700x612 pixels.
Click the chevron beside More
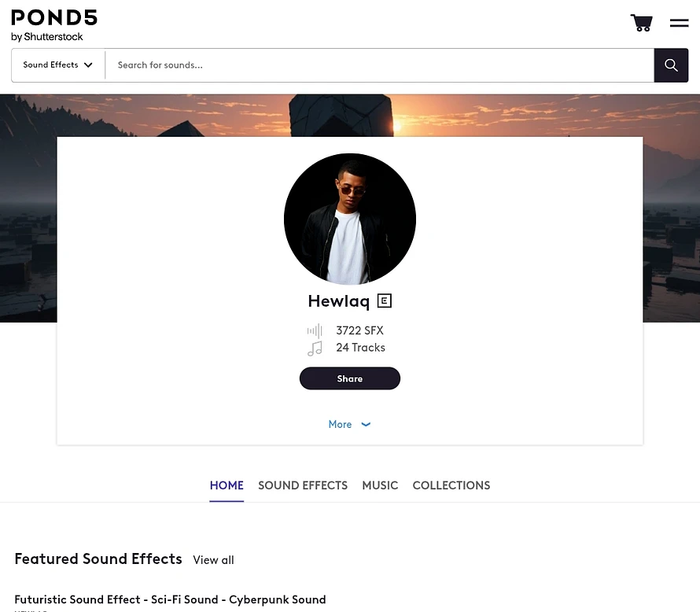tap(366, 425)
